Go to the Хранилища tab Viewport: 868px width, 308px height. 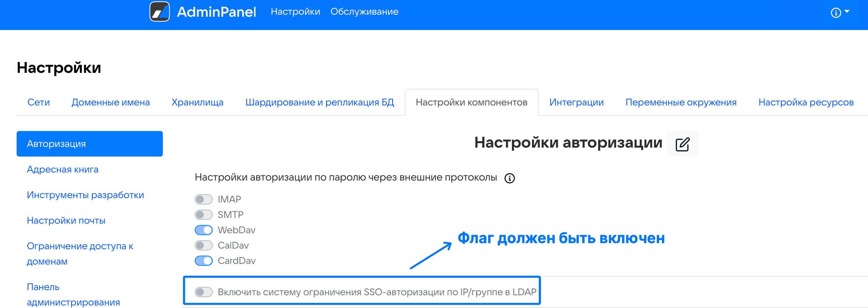tap(197, 102)
